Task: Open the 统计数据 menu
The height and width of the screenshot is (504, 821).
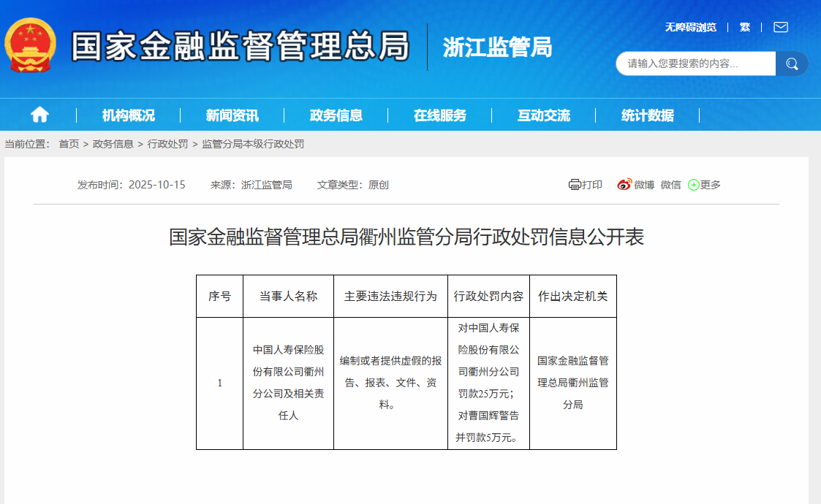Action: (648, 115)
